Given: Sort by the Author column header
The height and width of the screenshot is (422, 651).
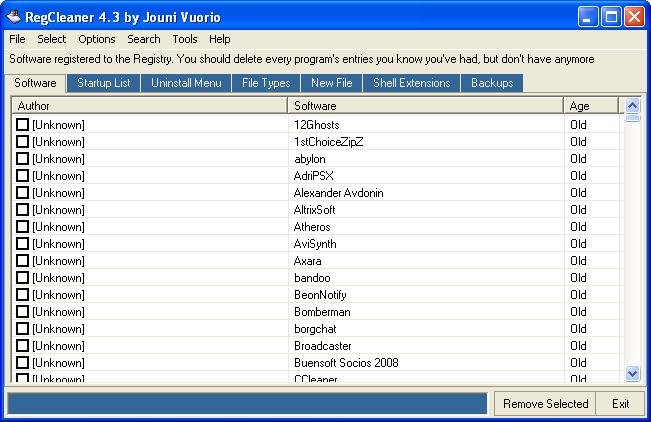Looking at the screenshot, I should 150,106.
